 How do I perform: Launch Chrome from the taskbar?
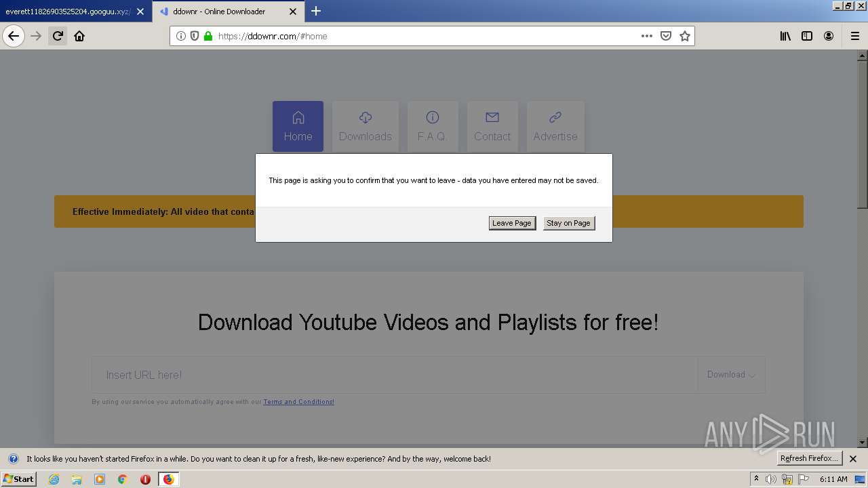coord(123,479)
